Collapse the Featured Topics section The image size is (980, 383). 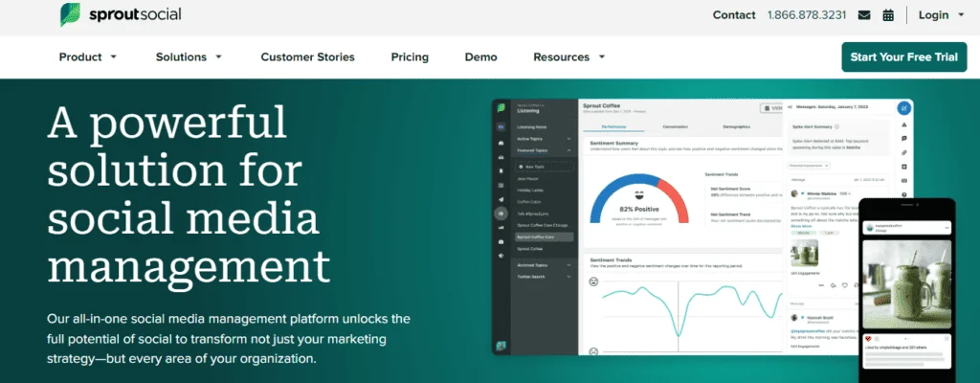(x=568, y=151)
